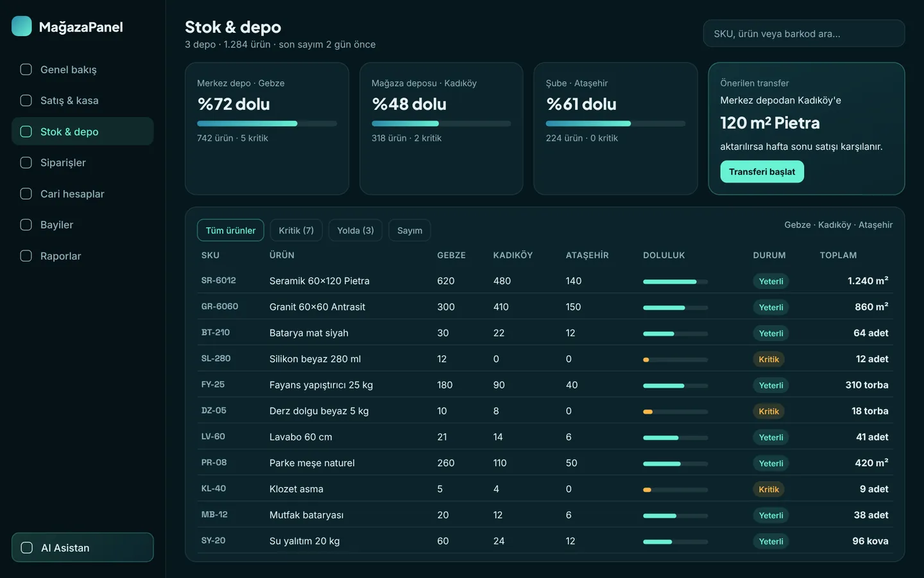Select the Satış & kasa sidebar icon
The image size is (924, 578).
click(x=26, y=100)
